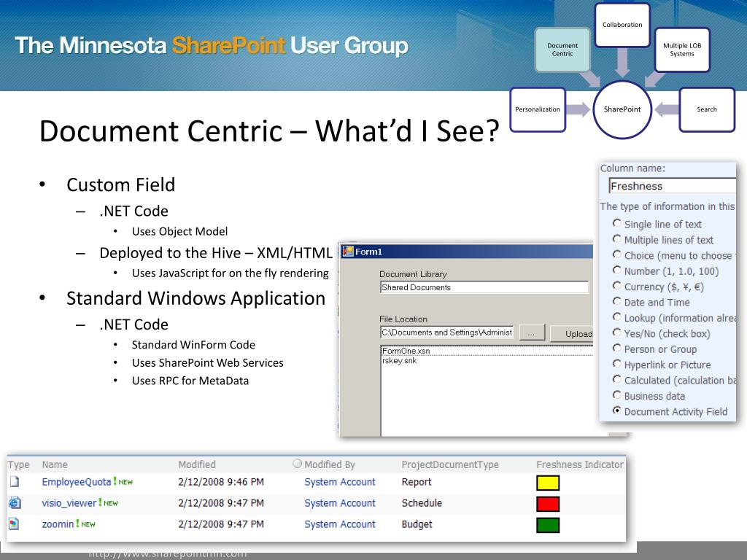The width and height of the screenshot is (747, 560).
Task: Click the Uses Object Model bullet
Action: pos(179,231)
